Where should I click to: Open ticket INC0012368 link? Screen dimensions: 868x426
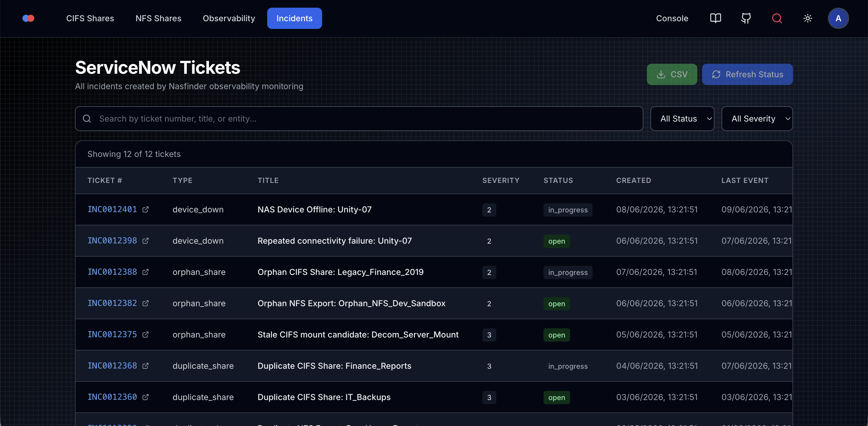tap(112, 366)
